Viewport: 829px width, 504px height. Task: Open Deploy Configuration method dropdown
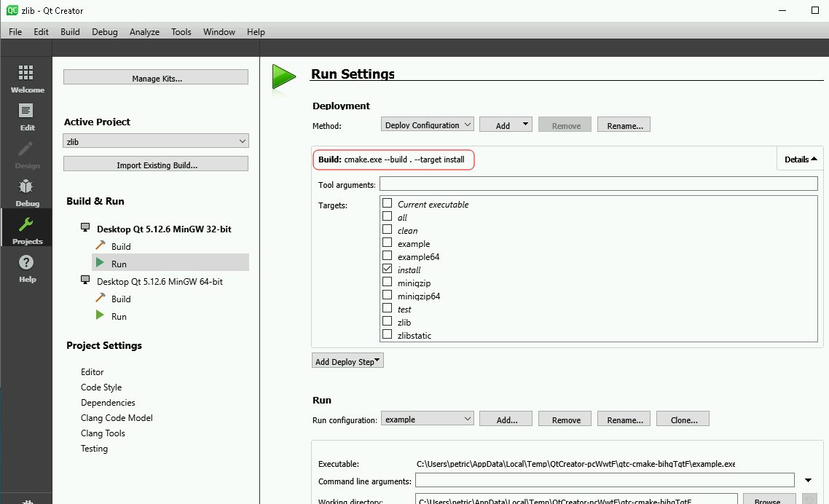point(427,125)
